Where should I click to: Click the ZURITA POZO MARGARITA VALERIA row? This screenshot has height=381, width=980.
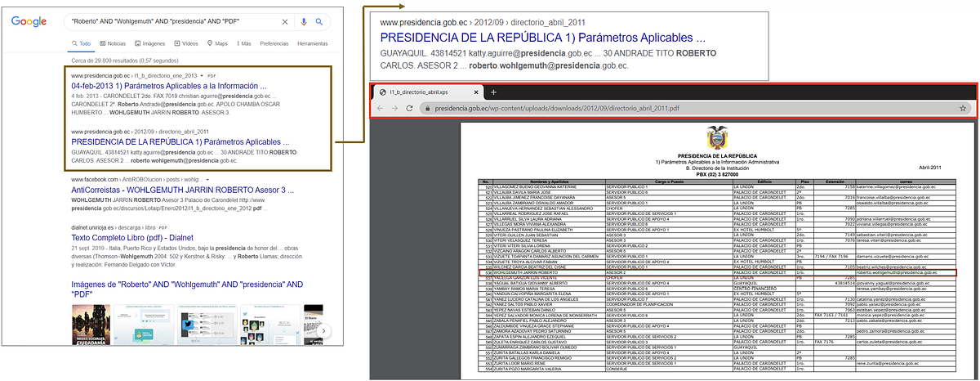[715, 368]
